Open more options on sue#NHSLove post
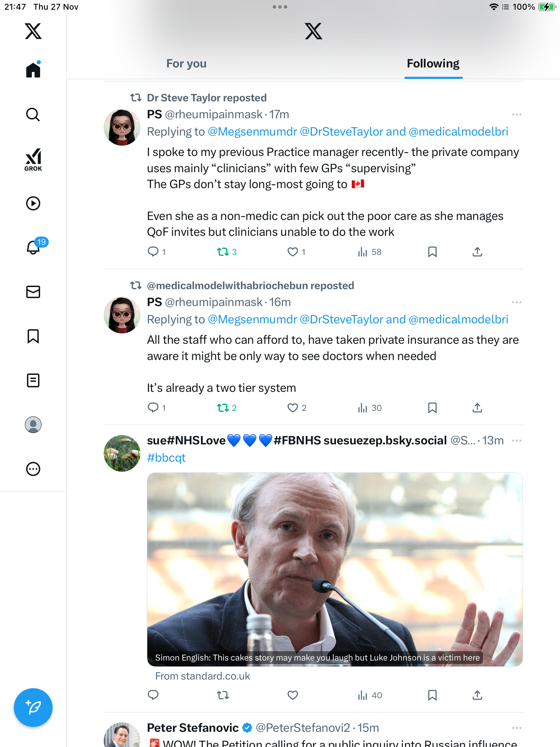560x747 pixels. coord(516,441)
